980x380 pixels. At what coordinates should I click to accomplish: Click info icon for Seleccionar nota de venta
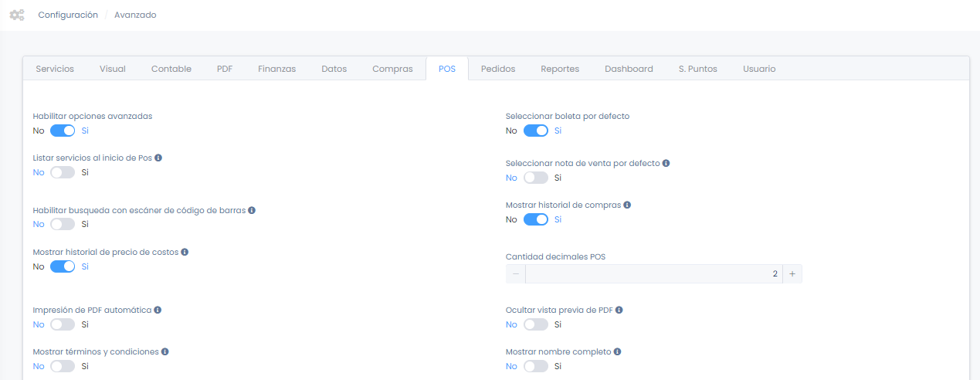(666, 164)
